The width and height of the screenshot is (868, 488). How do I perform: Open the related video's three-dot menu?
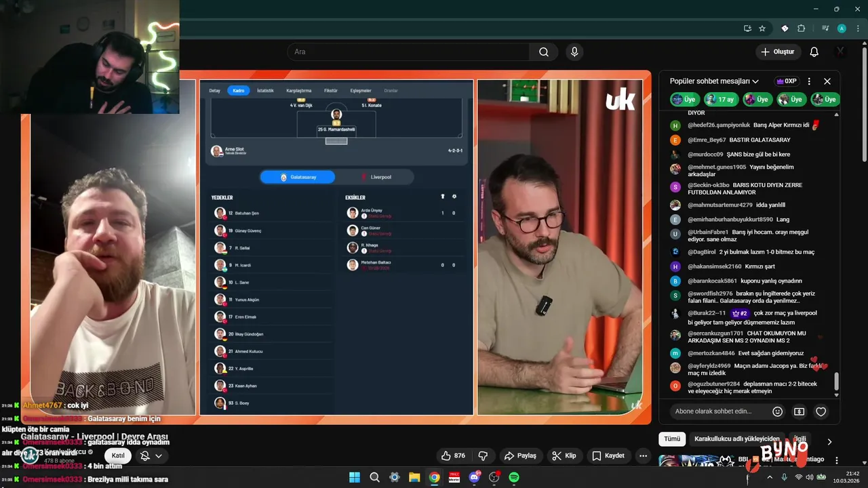[836, 461]
